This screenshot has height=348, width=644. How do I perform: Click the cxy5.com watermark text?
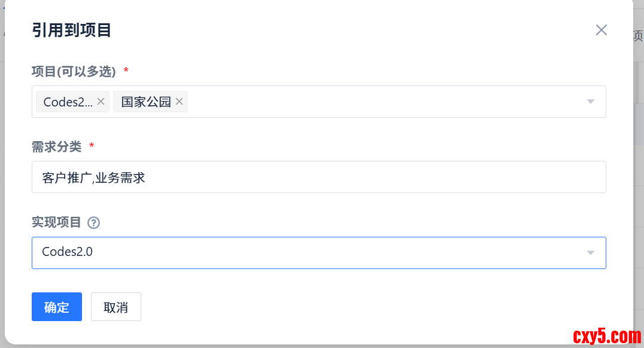coord(607,337)
